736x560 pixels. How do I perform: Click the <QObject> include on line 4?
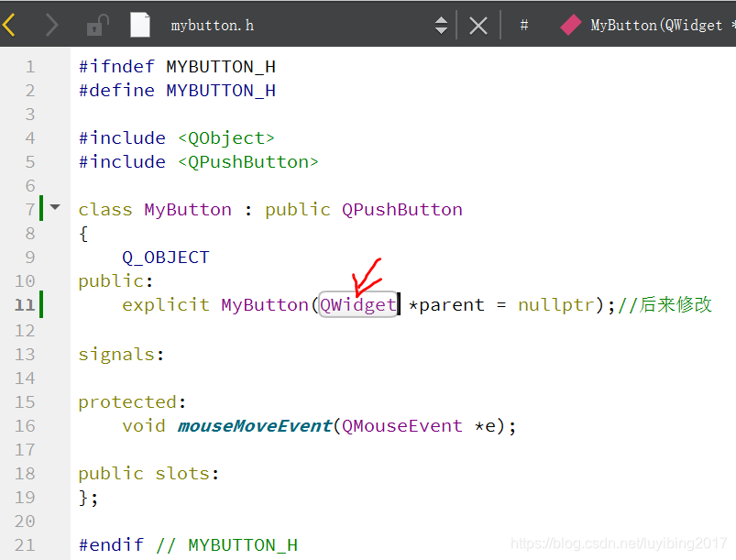pyautogui.click(x=226, y=138)
